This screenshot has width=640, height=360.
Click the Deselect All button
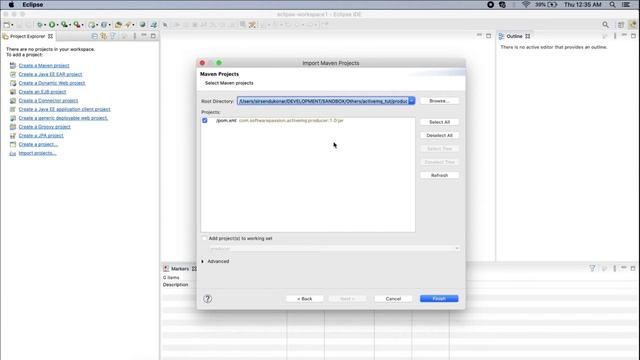439,135
